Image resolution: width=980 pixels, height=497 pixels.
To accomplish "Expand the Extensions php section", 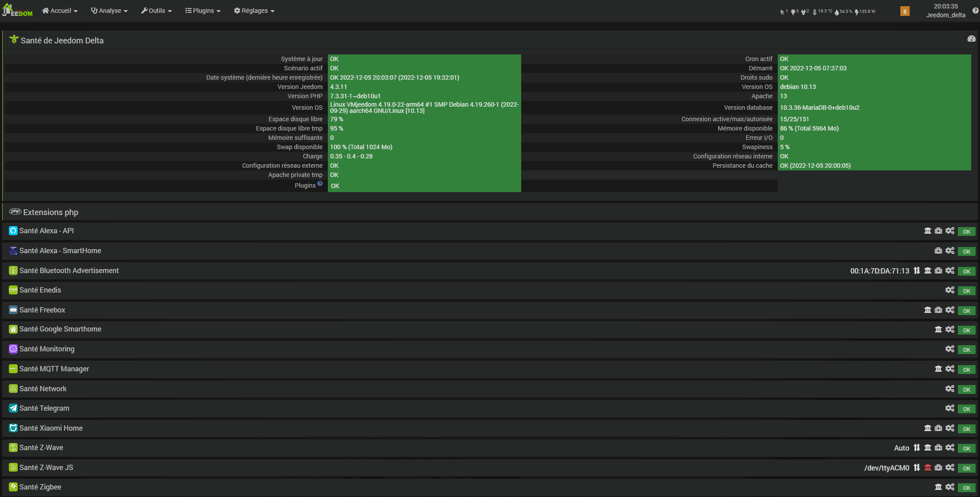I will coord(50,212).
